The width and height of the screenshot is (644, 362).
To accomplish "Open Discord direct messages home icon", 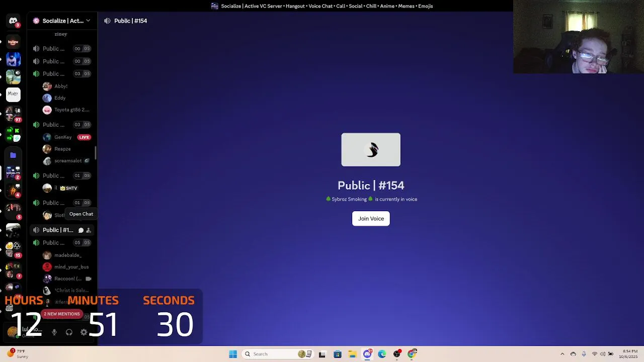I will click(13, 21).
